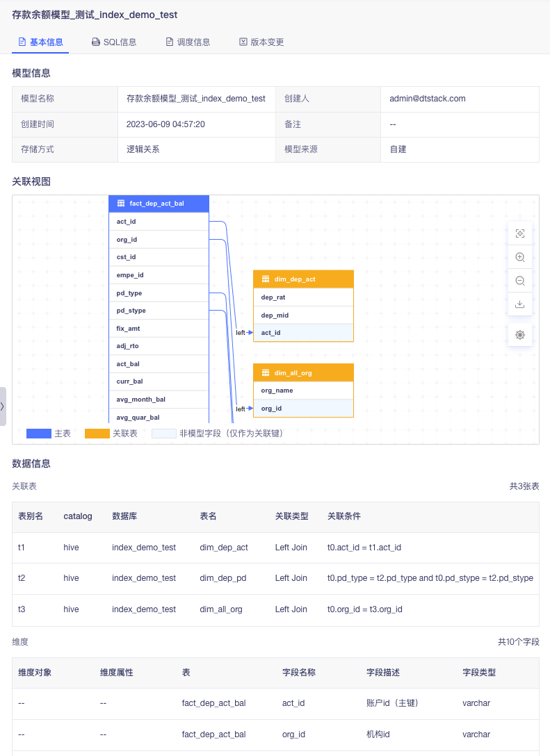Screen dimensions: 550x756
Task: Click the 字段类型 column header
Action: [479, 672]
